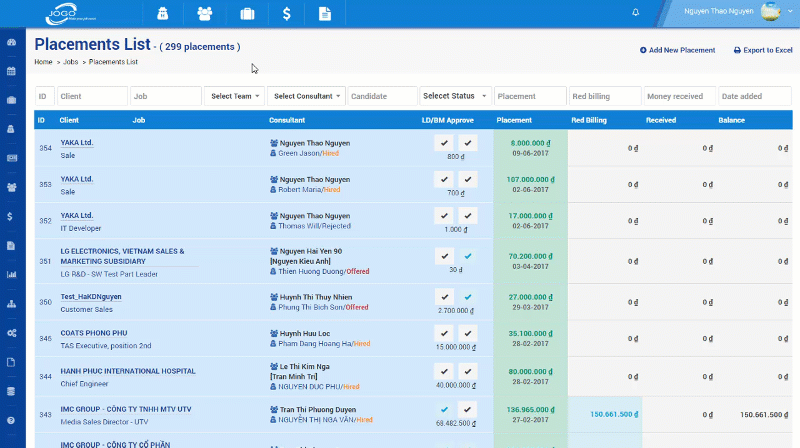The width and height of the screenshot is (800, 448).
Task: Open the document icon in top navigation
Action: point(325,13)
